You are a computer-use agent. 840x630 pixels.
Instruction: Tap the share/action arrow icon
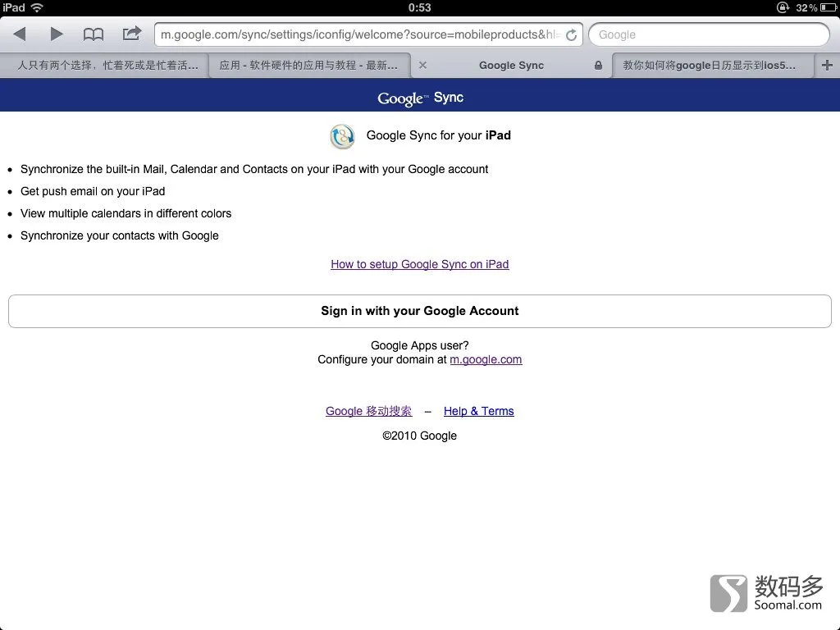tap(132, 34)
